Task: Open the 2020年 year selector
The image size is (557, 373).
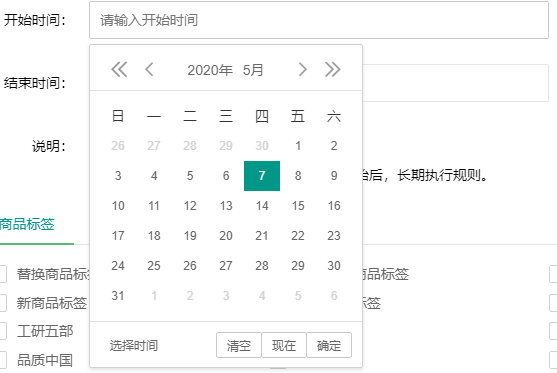Action: coord(210,70)
